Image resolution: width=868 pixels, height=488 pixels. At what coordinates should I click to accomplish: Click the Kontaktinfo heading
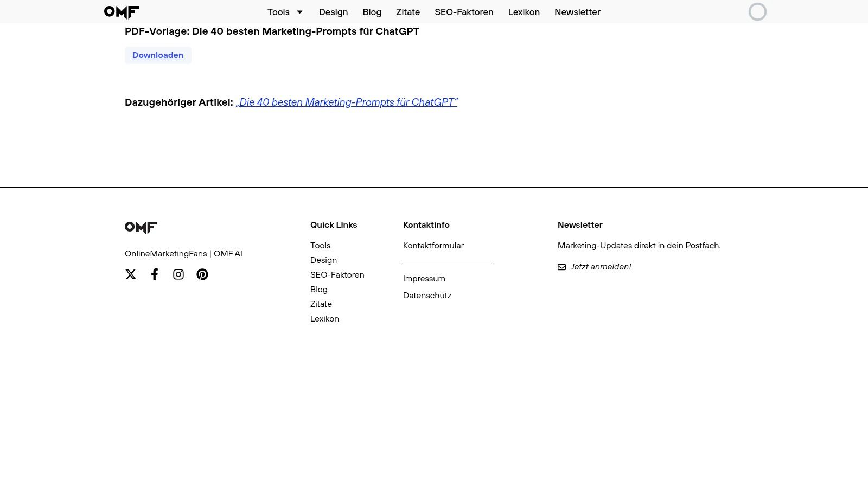click(426, 225)
